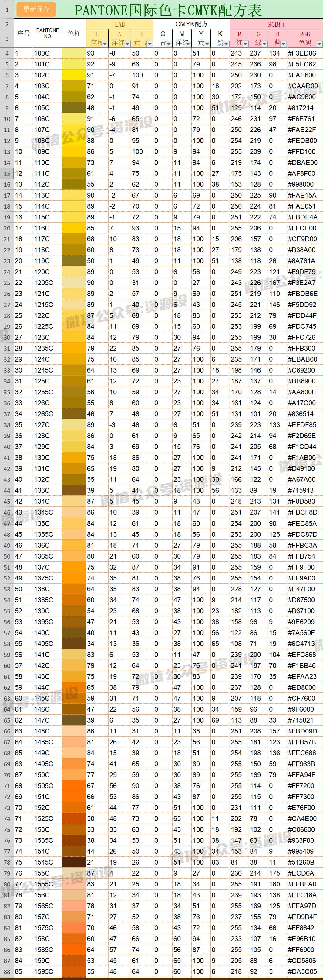Click the pink RGB值 group header

pos(276,24)
